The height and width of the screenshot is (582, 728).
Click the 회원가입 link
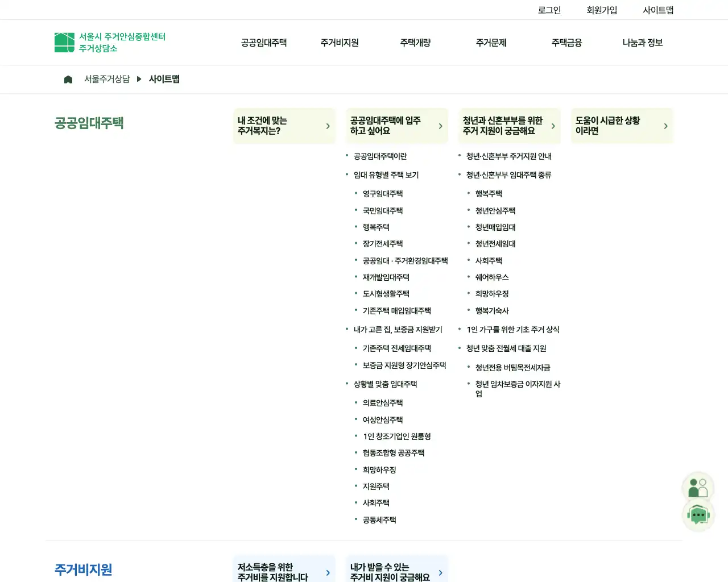602,9
